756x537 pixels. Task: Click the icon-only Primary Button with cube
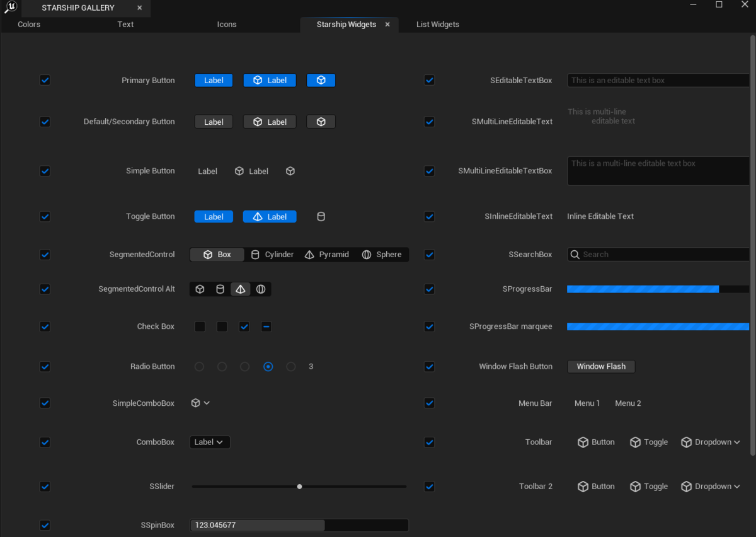[x=321, y=80]
